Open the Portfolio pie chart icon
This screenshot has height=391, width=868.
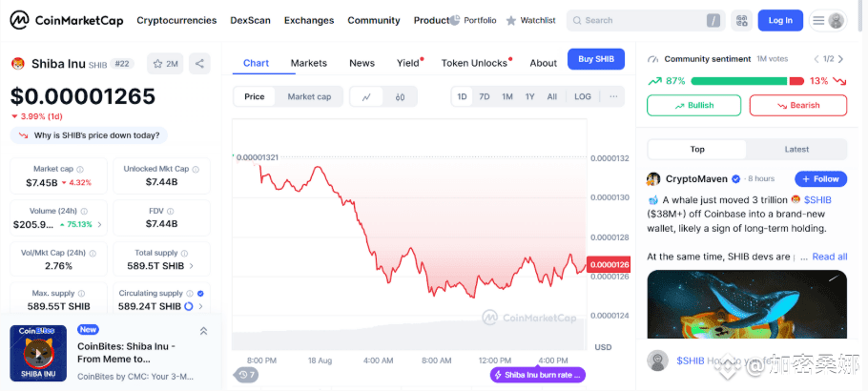coord(455,20)
